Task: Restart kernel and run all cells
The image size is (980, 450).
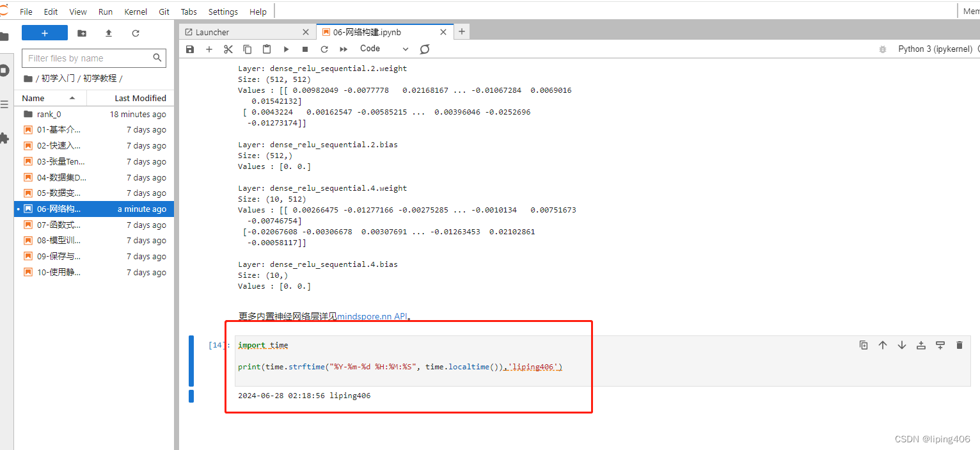Action: [344, 49]
